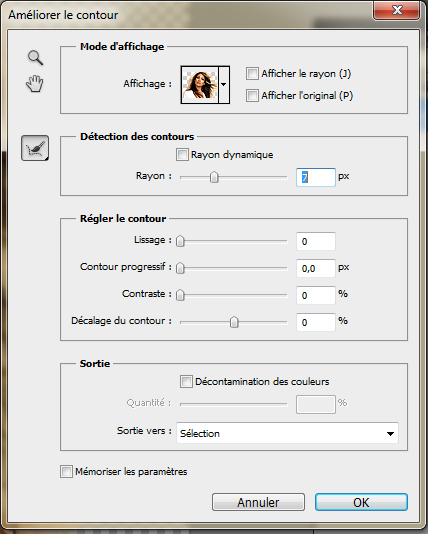
Task: Click the Lissage slider handle
Action: pyautogui.click(x=180, y=241)
